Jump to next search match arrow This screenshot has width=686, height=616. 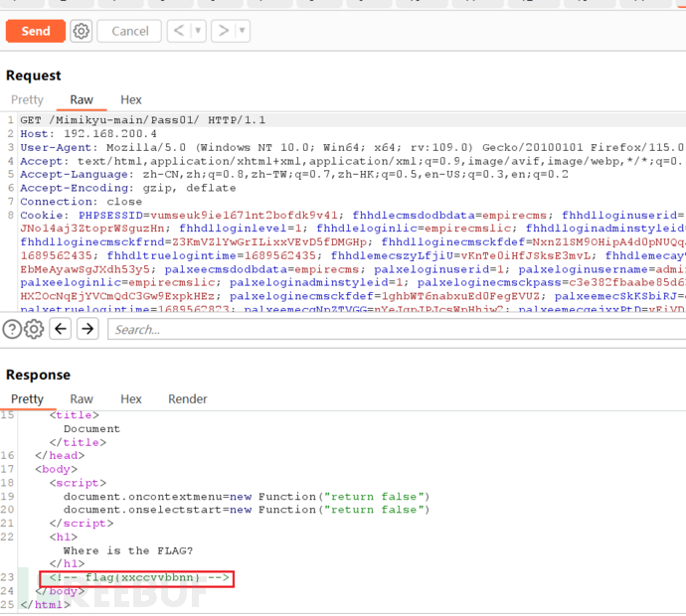coord(87,330)
